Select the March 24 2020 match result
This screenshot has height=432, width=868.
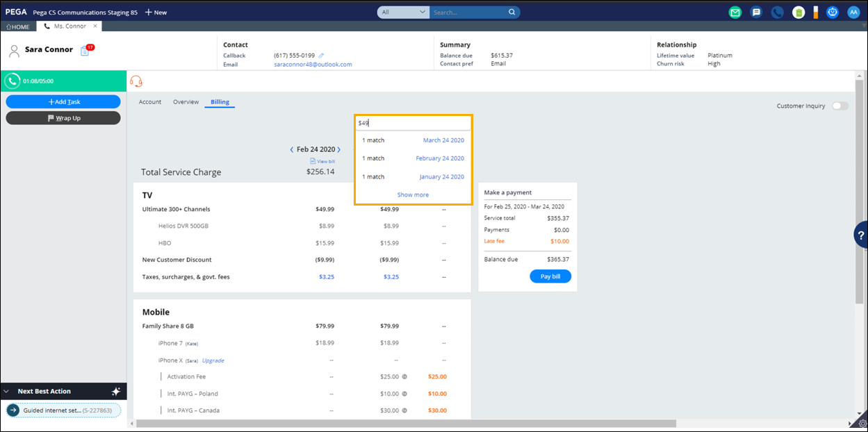(x=443, y=140)
